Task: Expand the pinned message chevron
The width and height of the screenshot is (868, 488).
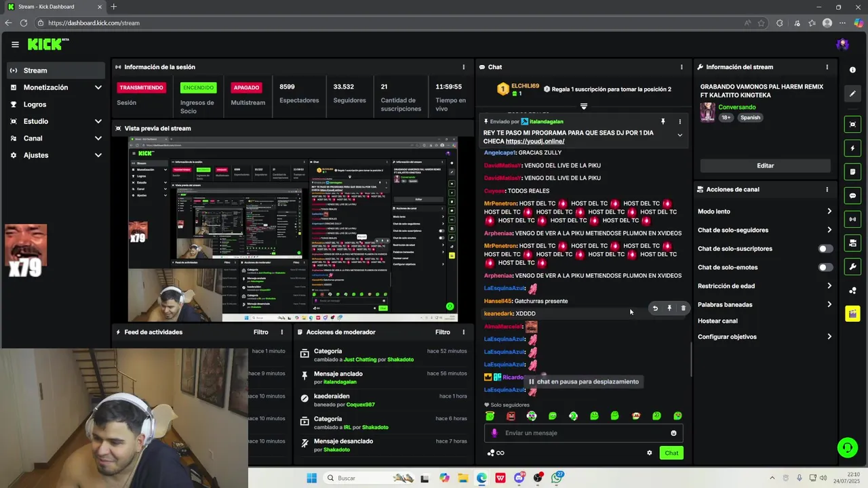Action: coord(679,135)
